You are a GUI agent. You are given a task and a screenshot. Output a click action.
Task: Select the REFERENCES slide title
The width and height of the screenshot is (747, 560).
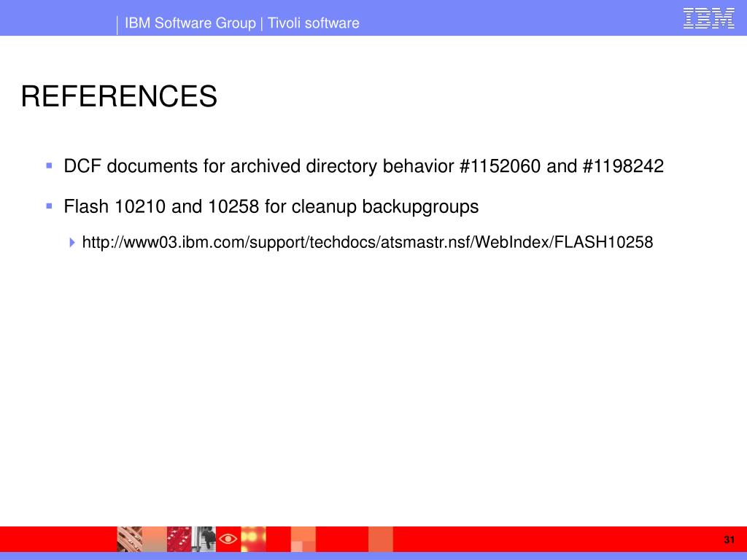(119, 96)
